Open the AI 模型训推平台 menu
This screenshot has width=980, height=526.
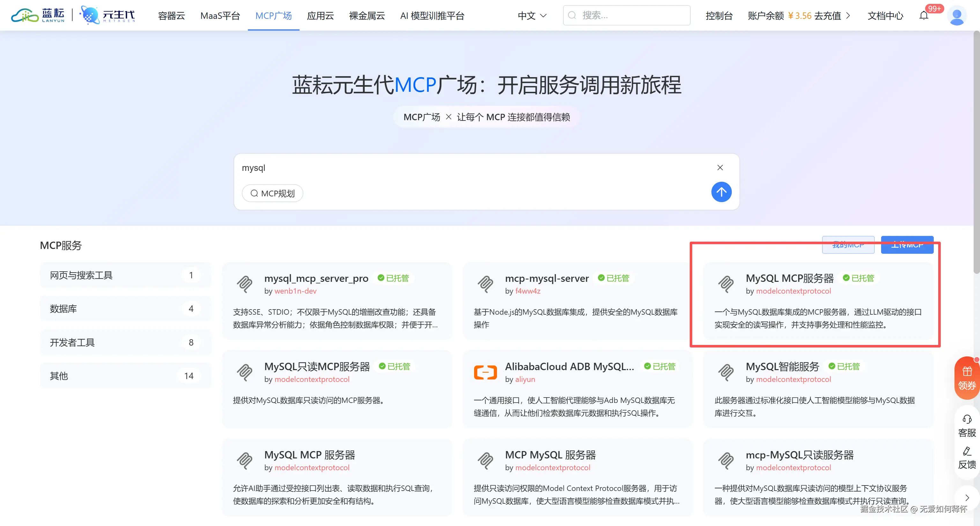(432, 16)
